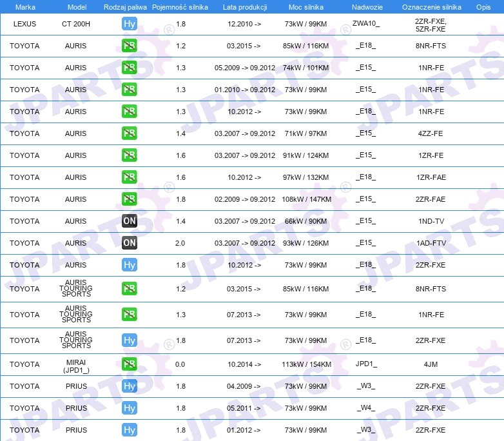Click the 4ZZ-FE engine code
The height and width of the screenshot is (441, 504).
coord(431,133)
